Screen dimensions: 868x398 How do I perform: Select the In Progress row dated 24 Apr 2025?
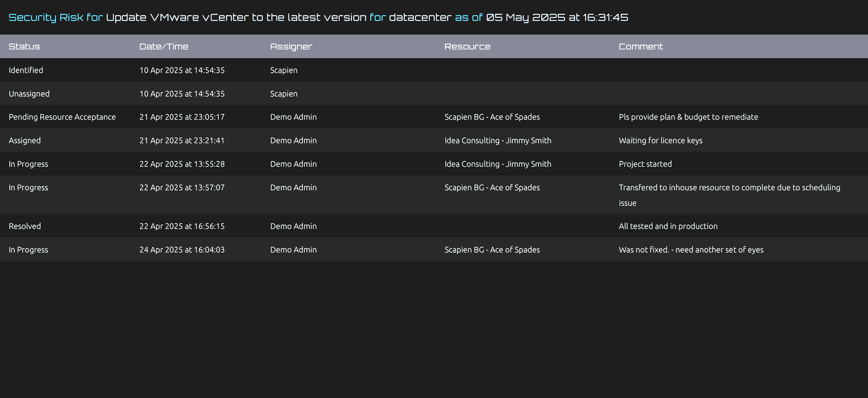click(28, 249)
